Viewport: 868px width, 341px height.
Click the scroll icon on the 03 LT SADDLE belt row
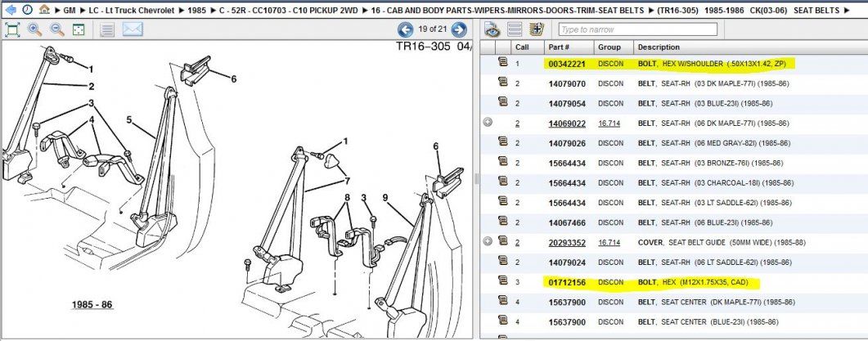502,201
